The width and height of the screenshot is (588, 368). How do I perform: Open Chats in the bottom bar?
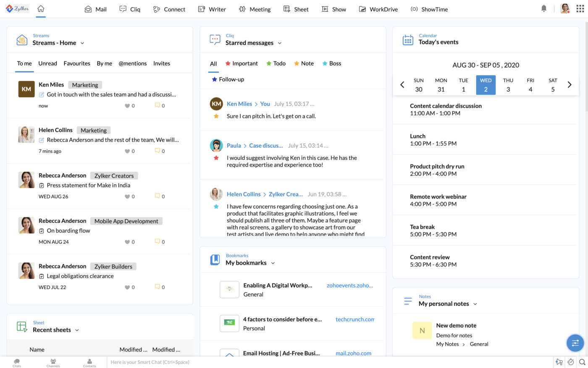coord(17,363)
